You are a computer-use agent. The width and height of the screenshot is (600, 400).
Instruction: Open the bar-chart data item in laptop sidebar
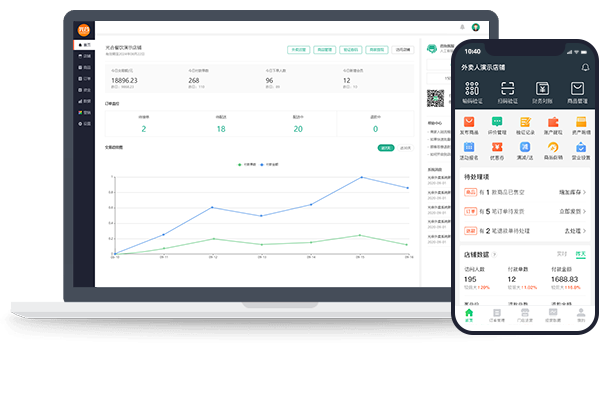tap(84, 101)
